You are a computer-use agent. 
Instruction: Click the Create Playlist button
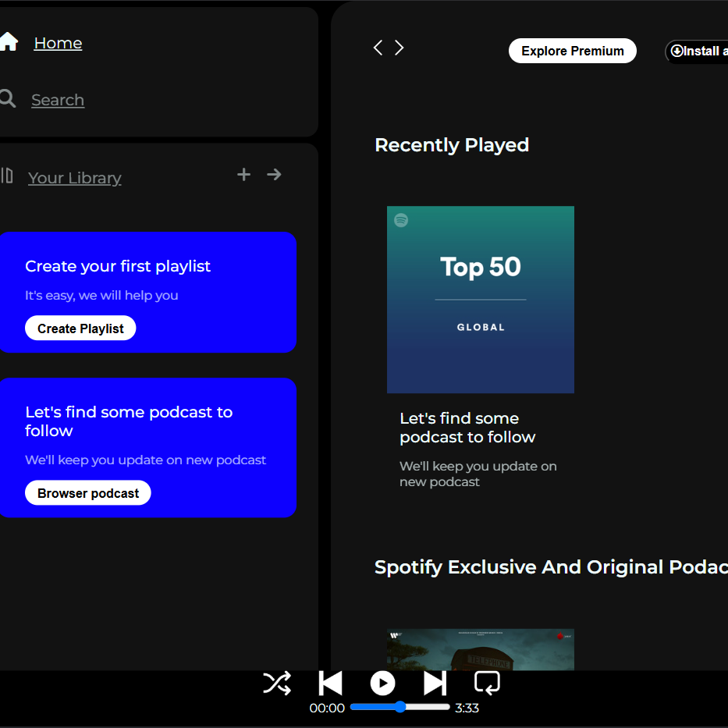[80, 328]
